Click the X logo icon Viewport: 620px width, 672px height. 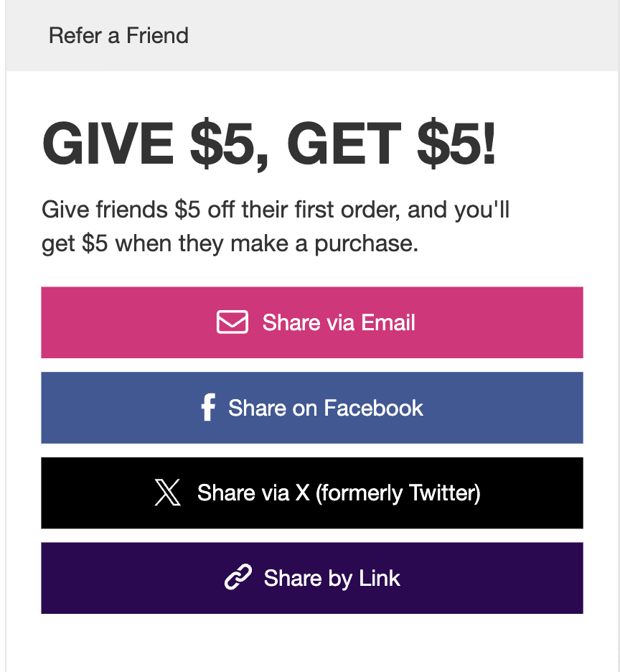tap(167, 493)
